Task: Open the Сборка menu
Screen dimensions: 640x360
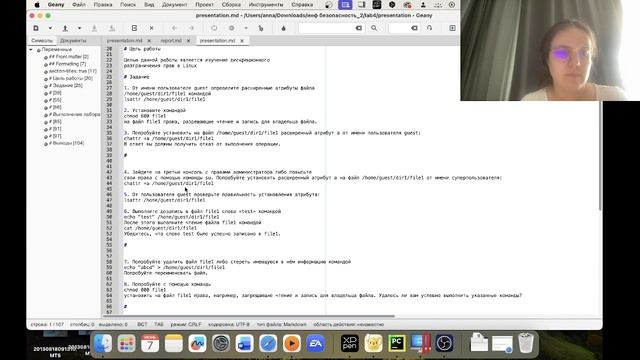Action: [x=231, y=5]
